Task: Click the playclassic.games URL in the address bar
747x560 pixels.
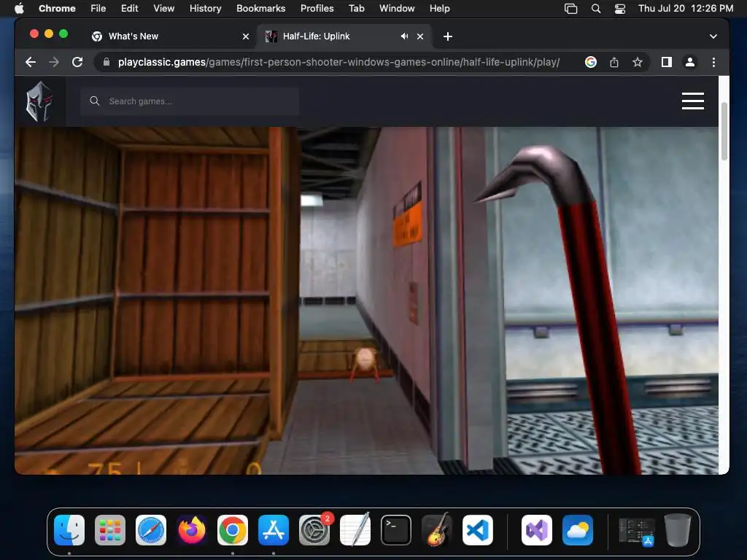Action: [x=338, y=62]
